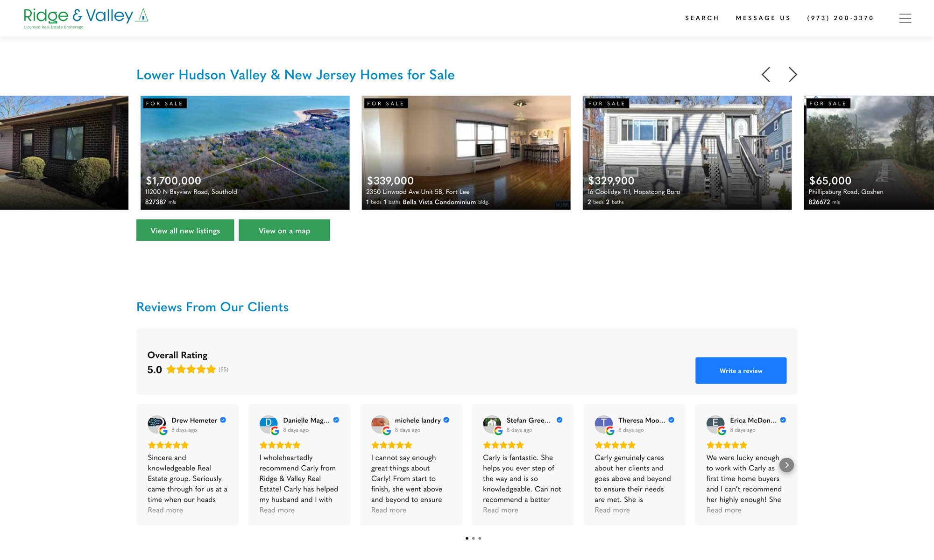The width and height of the screenshot is (934, 560).
Task: Click verified badge next to Drew Hemeter
Action: [x=223, y=420]
